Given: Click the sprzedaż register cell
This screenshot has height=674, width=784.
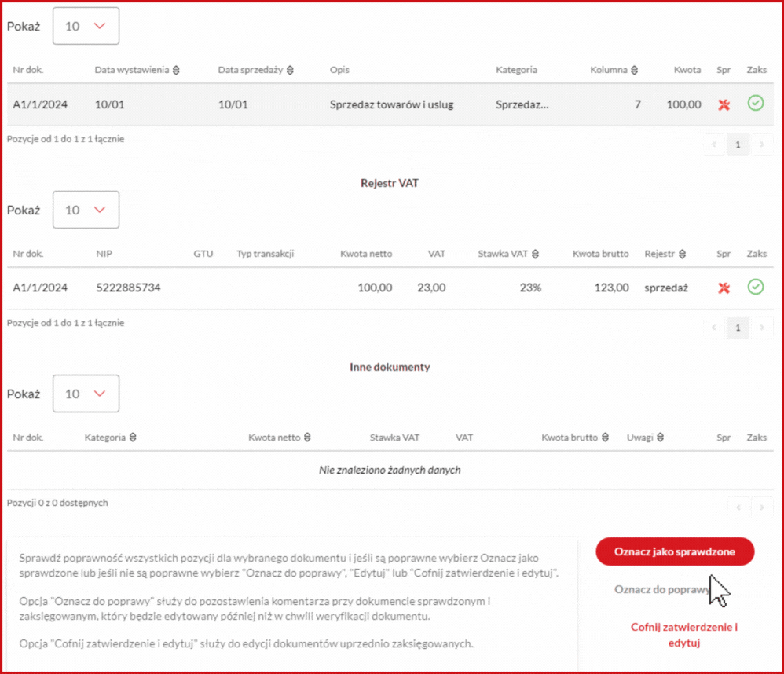Looking at the screenshot, I should coord(666,288).
